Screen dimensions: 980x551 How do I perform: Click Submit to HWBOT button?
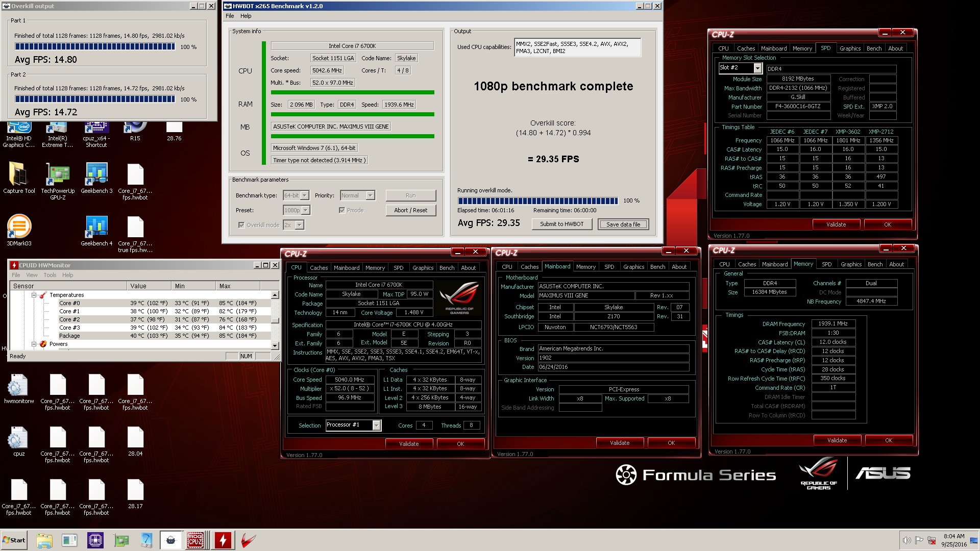[561, 224]
